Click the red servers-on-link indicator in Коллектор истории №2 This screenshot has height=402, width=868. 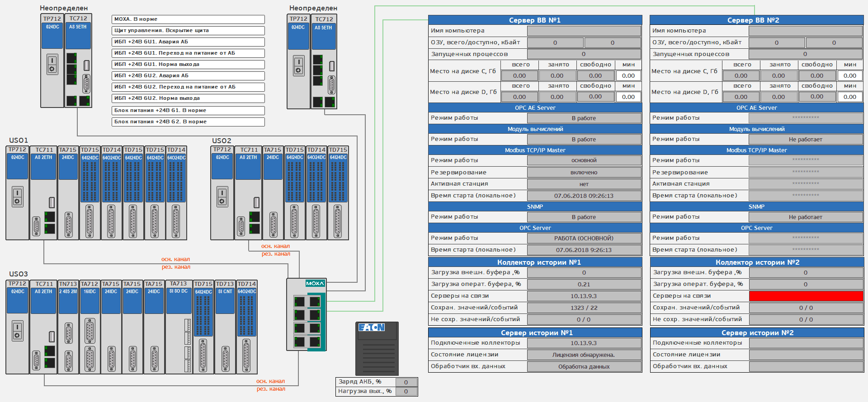(806, 296)
